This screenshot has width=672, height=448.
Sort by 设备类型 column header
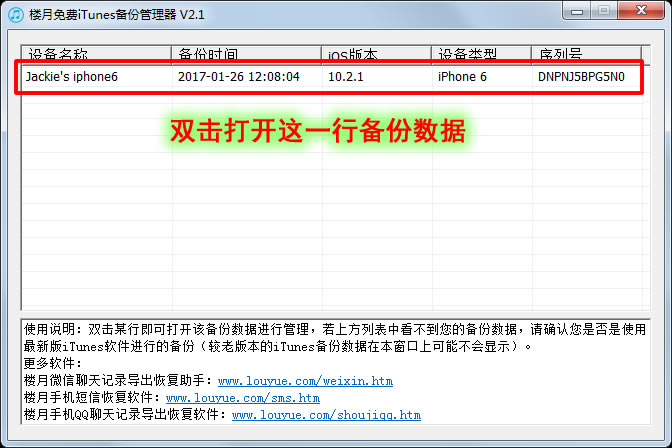[481, 55]
